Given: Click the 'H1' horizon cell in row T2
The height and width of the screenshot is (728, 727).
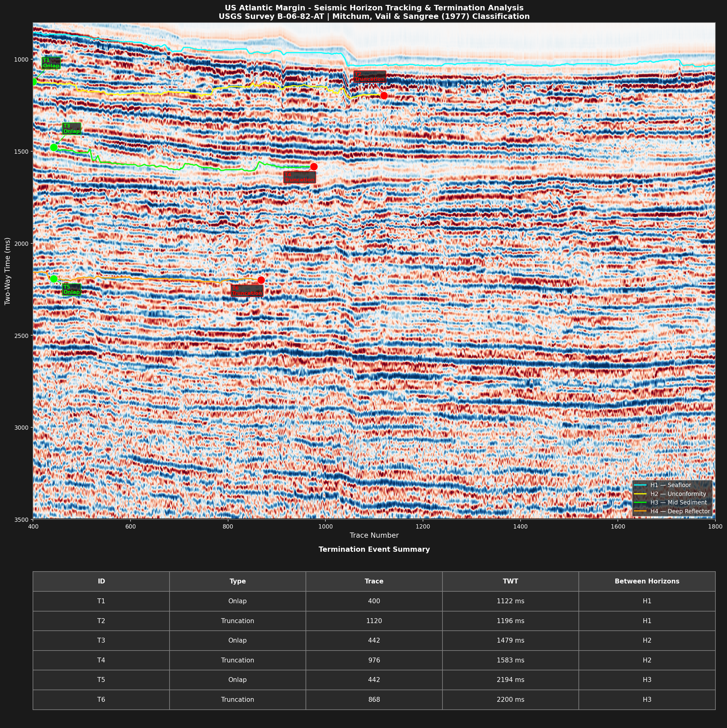Looking at the screenshot, I should (x=647, y=621).
